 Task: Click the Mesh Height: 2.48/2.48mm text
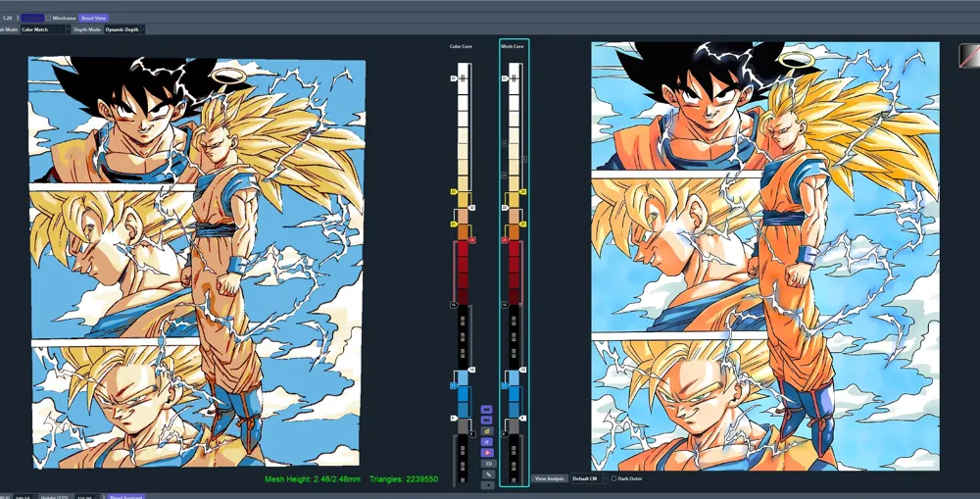313,479
